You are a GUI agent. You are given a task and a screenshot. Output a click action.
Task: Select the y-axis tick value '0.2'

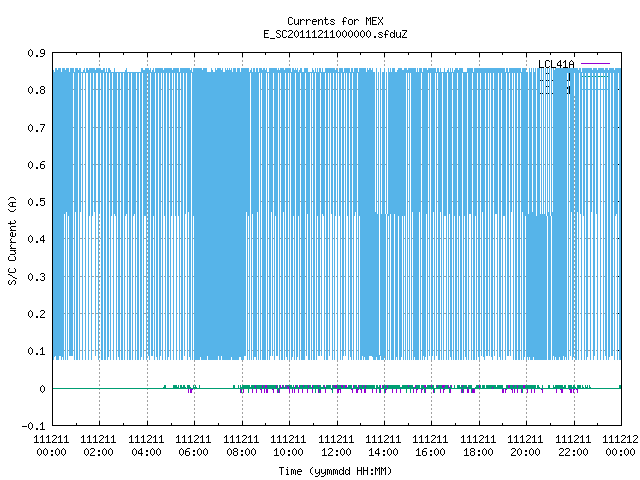tap(36, 314)
